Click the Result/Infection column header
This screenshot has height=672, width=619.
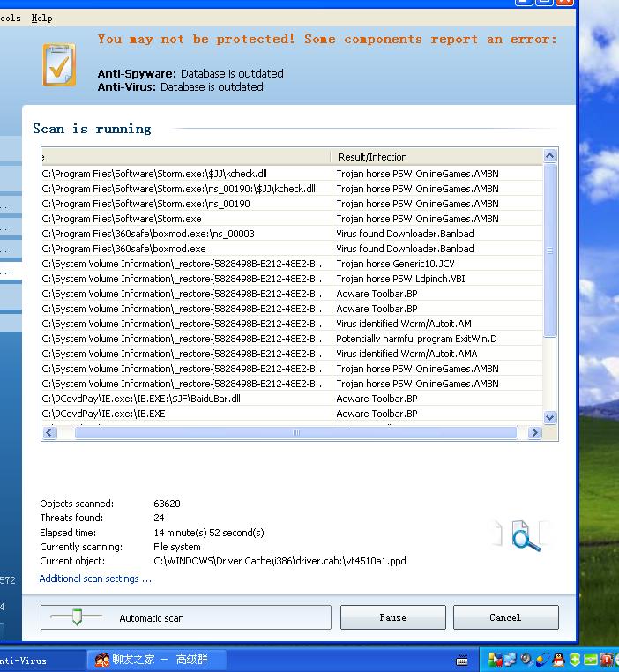(x=436, y=157)
